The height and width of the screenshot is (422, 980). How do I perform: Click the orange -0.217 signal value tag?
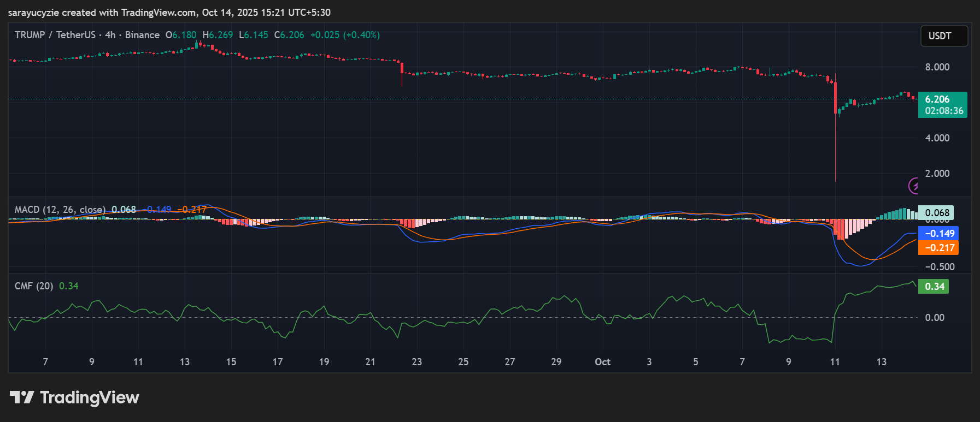click(938, 248)
